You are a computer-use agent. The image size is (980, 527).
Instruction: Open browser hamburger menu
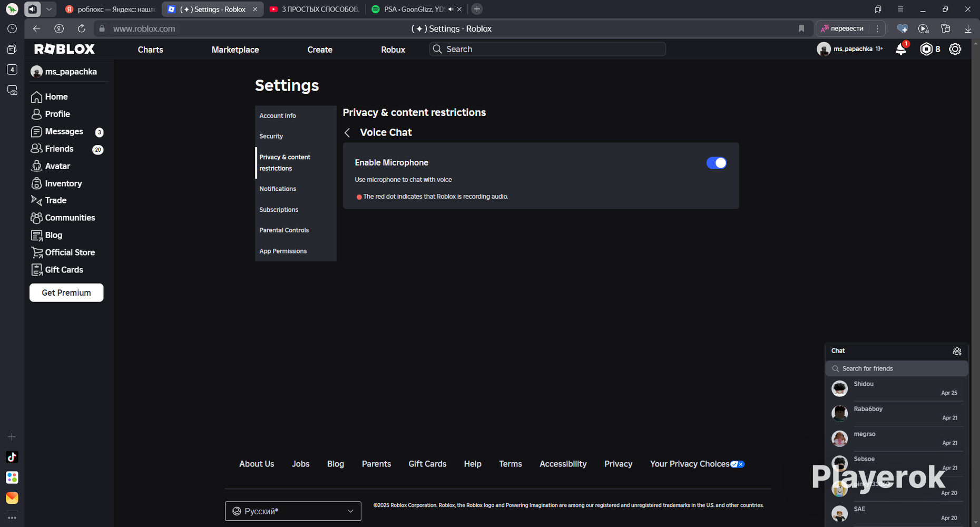(x=900, y=9)
